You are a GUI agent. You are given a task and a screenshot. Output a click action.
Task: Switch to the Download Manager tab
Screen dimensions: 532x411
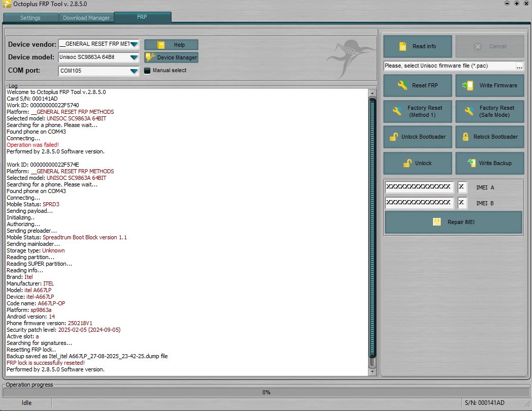pyautogui.click(x=86, y=18)
